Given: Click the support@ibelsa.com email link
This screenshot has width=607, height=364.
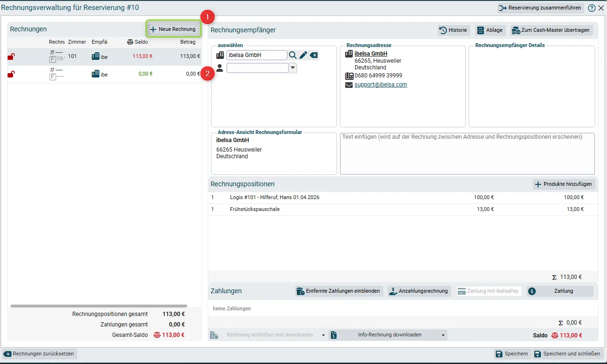Looking at the screenshot, I should tap(381, 85).
